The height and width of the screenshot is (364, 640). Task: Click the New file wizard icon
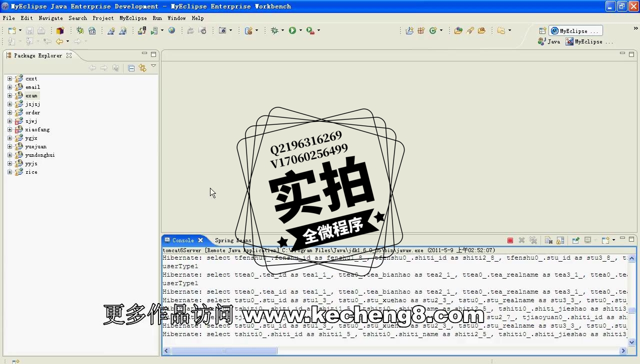(x=12, y=30)
